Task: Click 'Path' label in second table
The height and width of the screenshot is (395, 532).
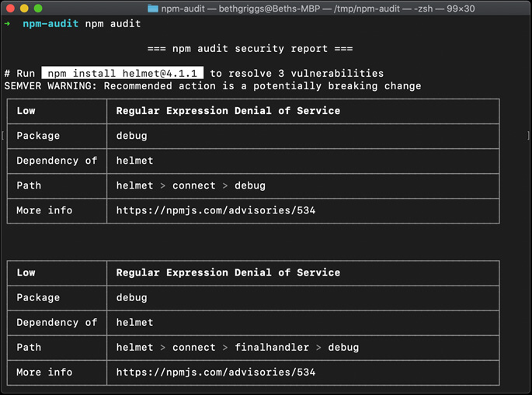Action: [x=29, y=347]
